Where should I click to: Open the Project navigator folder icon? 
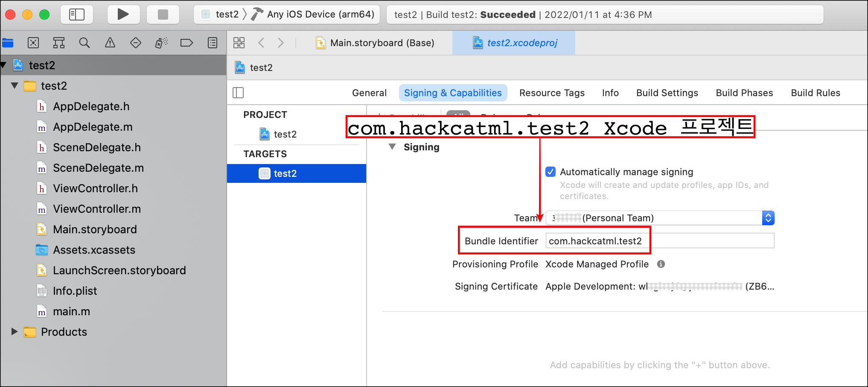(8, 43)
